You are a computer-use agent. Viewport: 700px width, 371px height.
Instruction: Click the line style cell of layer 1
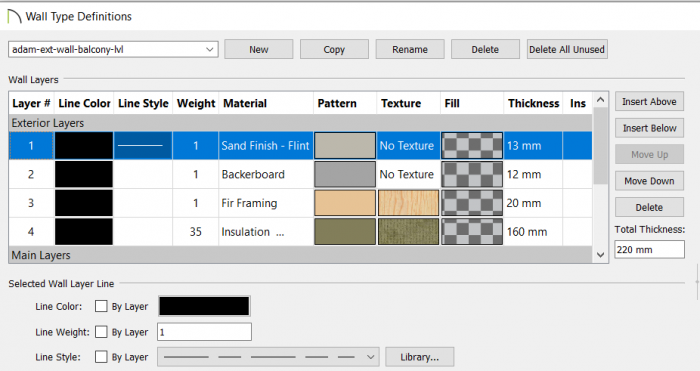[143, 146]
